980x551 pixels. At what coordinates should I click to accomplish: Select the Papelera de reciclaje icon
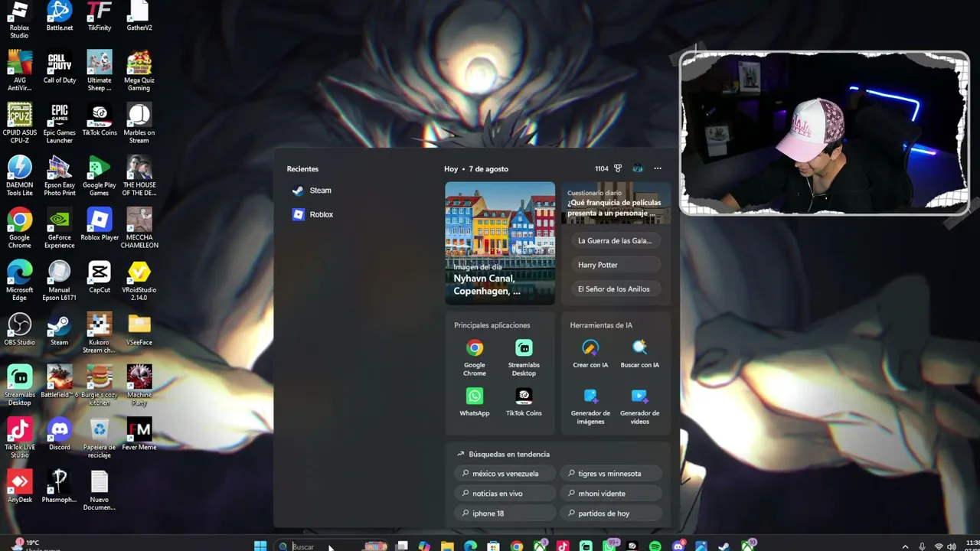pos(100,439)
